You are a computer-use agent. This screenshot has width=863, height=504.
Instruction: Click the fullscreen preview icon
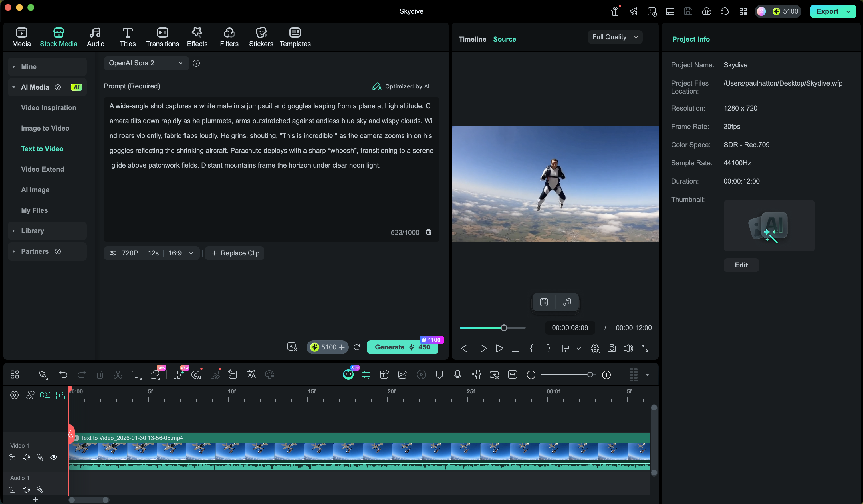pos(645,348)
